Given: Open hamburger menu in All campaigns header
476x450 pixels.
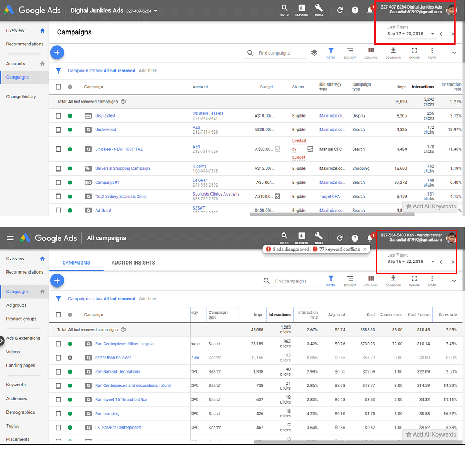Looking at the screenshot, I should (x=10, y=238).
